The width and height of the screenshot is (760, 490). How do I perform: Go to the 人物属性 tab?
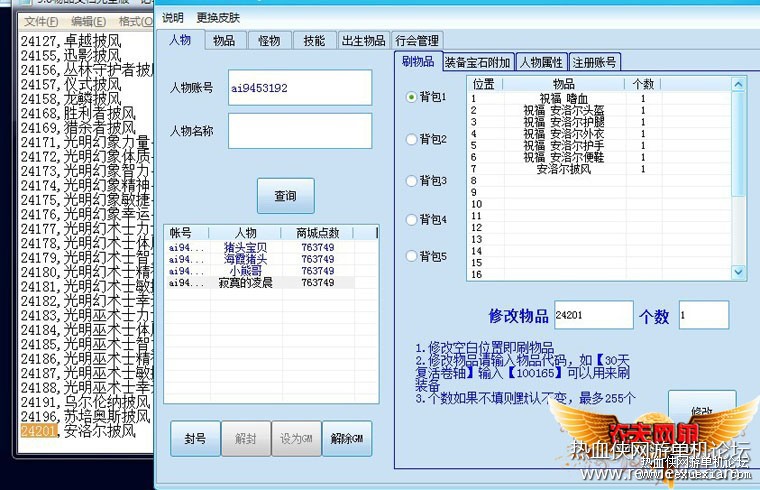[541, 63]
